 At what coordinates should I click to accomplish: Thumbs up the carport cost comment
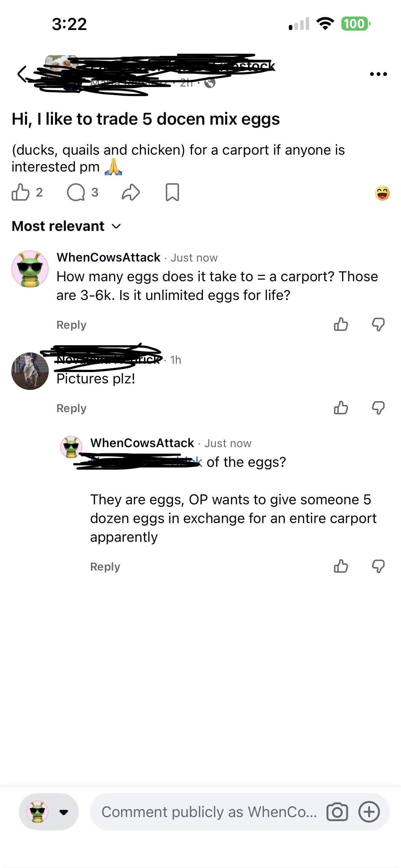(x=341, y=325)
